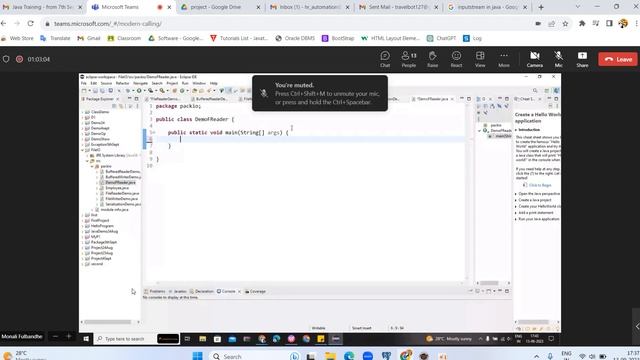Open the View layout options
The image size is (640, 360).
pyautogui.click(x=480, y=59)
